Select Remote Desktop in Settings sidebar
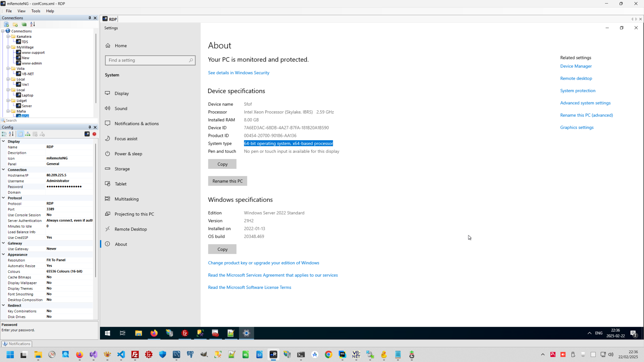The image size is (644, 362). pos(131,229)
